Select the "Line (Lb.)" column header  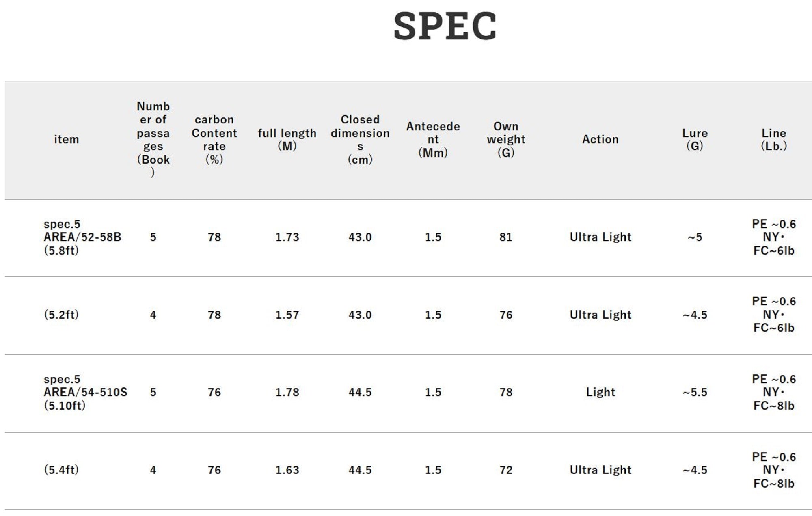[x=773, y=139]
